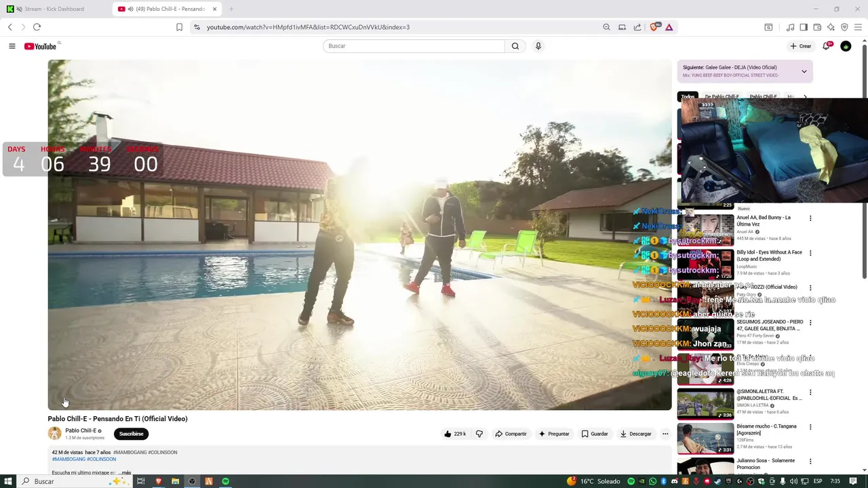Like the video with 229 k
The image size is (868, 488).
coord(454,434)
